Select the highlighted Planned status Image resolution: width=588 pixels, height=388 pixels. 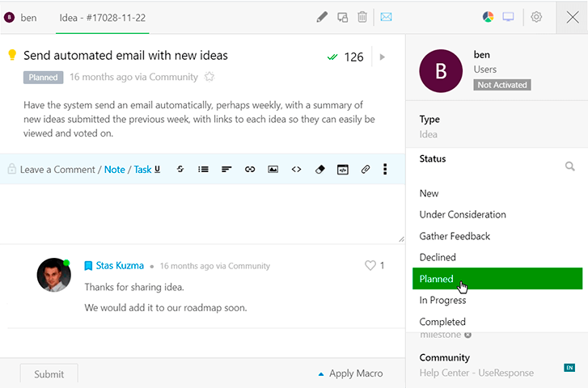497,279
